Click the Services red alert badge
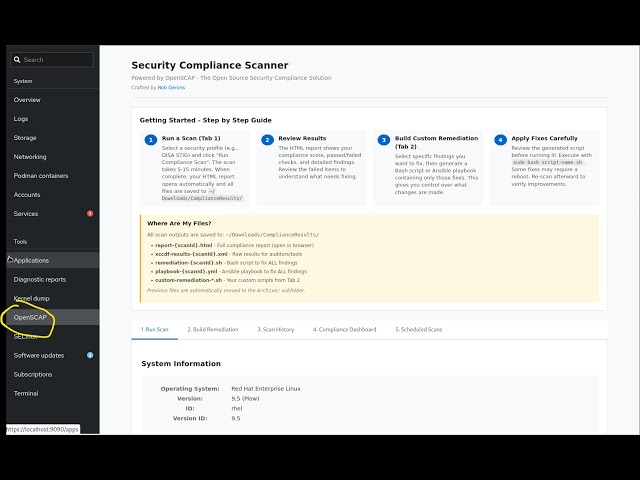The height and width of the screenshot is (480, 640). click(90, 213)
